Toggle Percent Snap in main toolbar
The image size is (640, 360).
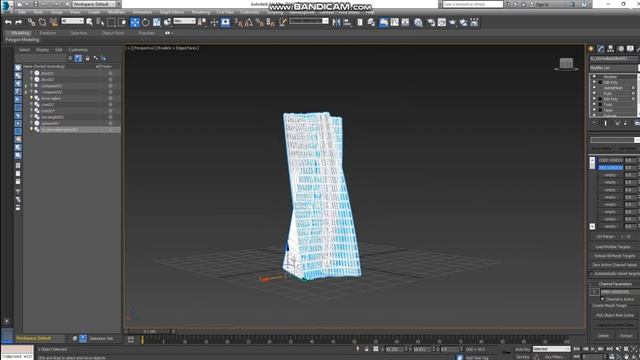click(x=260, y=22)
